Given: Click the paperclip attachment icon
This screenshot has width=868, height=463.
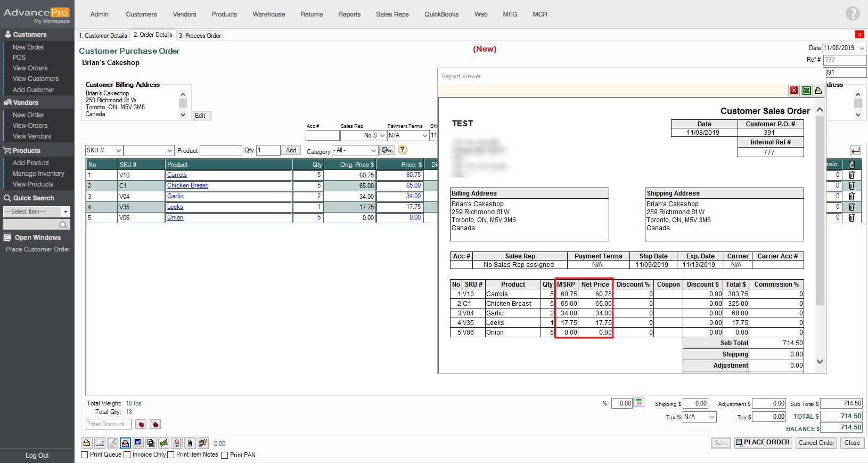Looking at the screenshot, I should pos(190,443).
